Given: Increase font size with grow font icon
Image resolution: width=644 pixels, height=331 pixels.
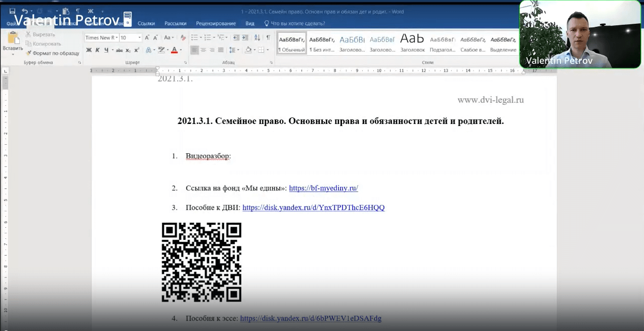Looking at the screenshot, I should (147, 37).
